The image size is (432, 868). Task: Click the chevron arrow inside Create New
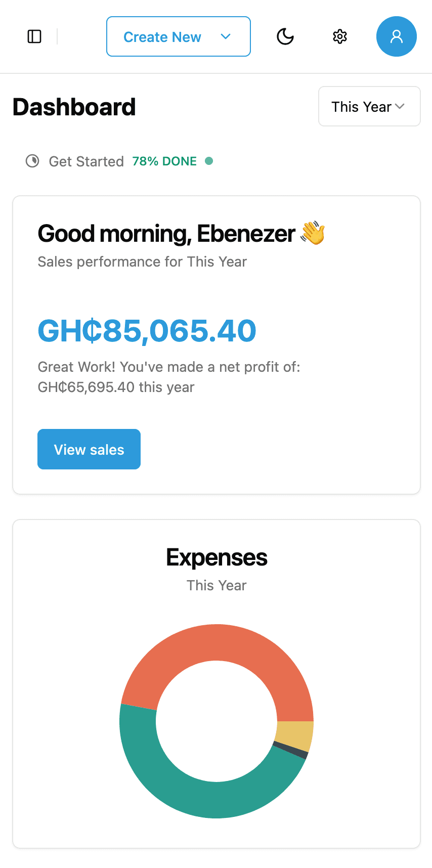point(226,36)
